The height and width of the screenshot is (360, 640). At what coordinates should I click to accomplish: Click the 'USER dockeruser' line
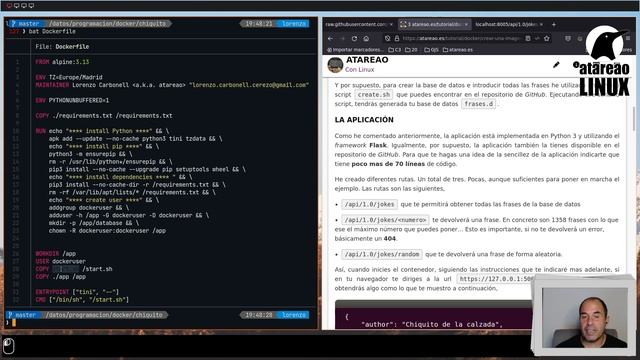click(60, 261)
